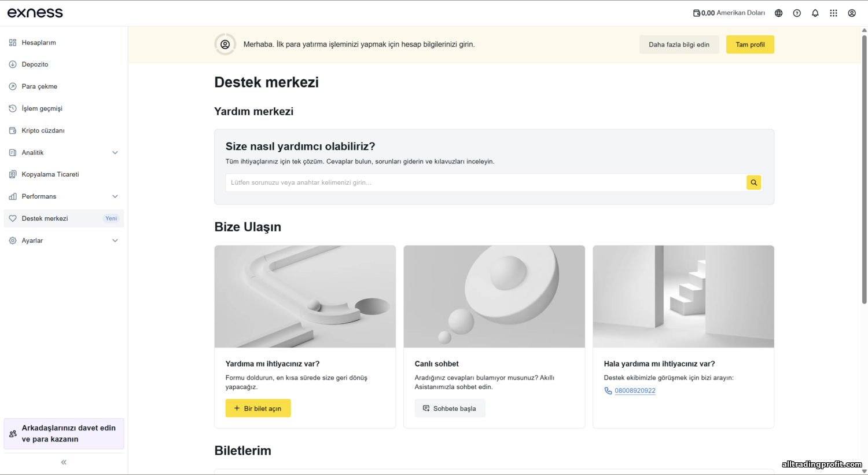Viewport: 868px width, 475px height.
Task: Expand the Performans sidebar section
Action: pyautogui.click(x=115, y=196)
